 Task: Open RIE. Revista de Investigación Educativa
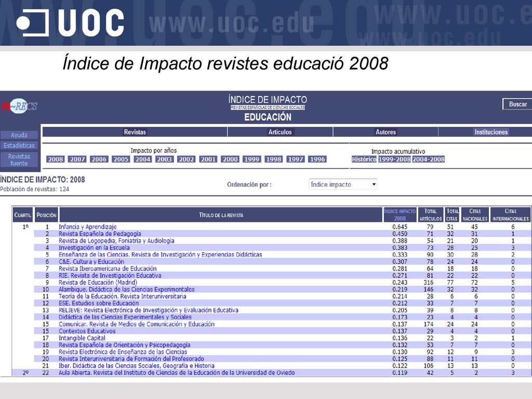110,275
